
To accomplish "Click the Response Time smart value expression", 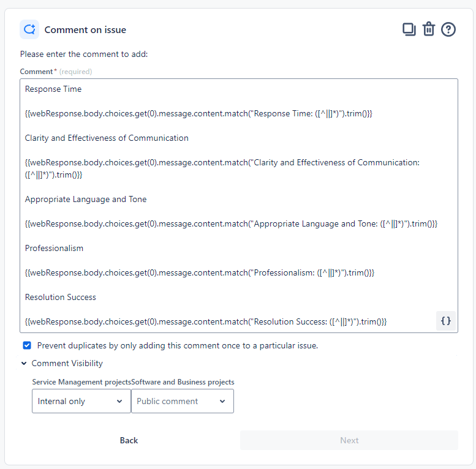I will point(198,113).
